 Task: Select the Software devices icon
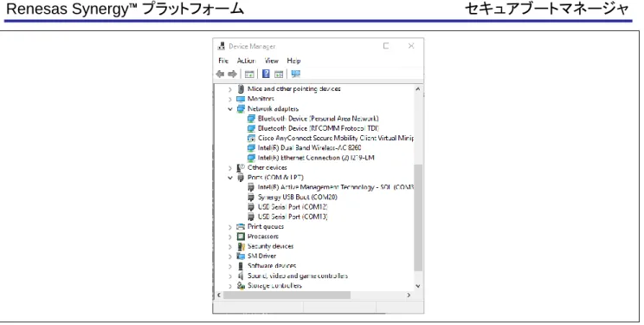click(241, 266)
